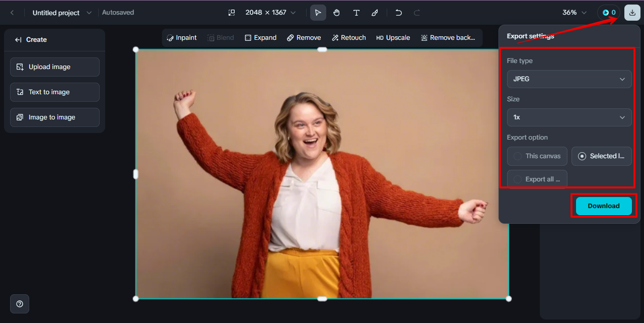Open the Size 1x dropdown
The height and width of the screenshot is (323, 644).
(569, 117)
